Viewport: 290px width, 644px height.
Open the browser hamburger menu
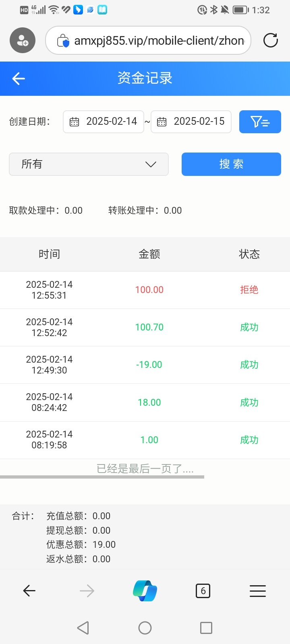pos(257,590)
